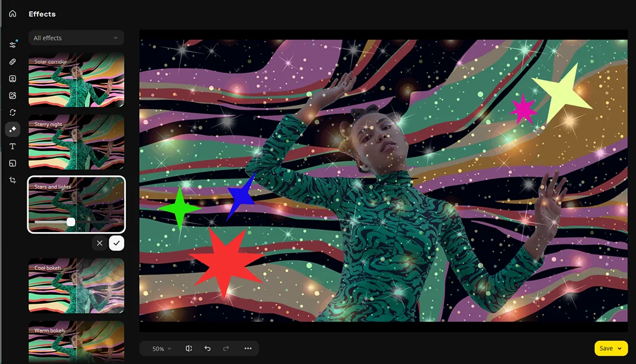The height and width of the screenshot is (364, 636).
Task: Open the three-dot more options menu
Action: tap(248, 348)
